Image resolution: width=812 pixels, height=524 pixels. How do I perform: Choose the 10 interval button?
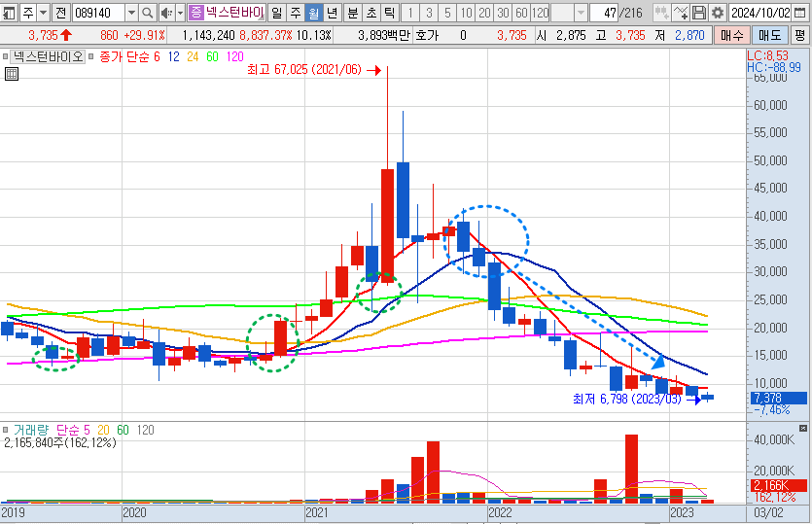467,13
